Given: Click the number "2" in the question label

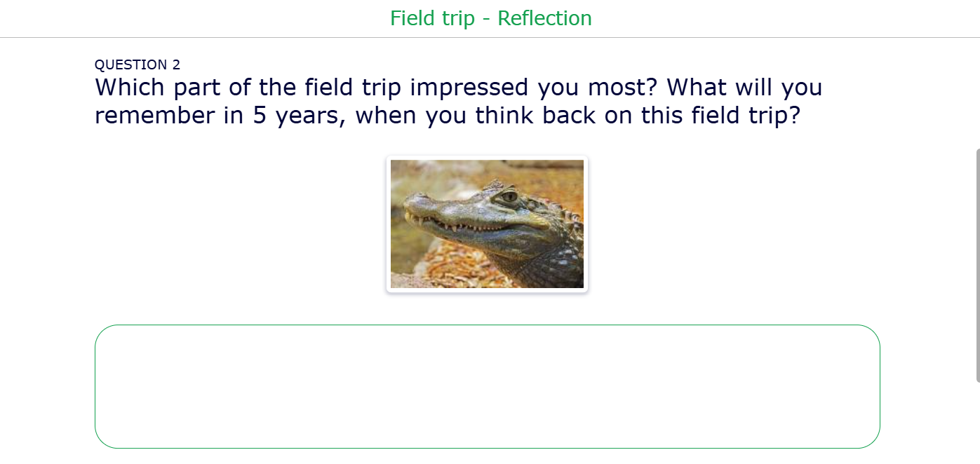Looking at the screenshot, I should click(176, 64).
